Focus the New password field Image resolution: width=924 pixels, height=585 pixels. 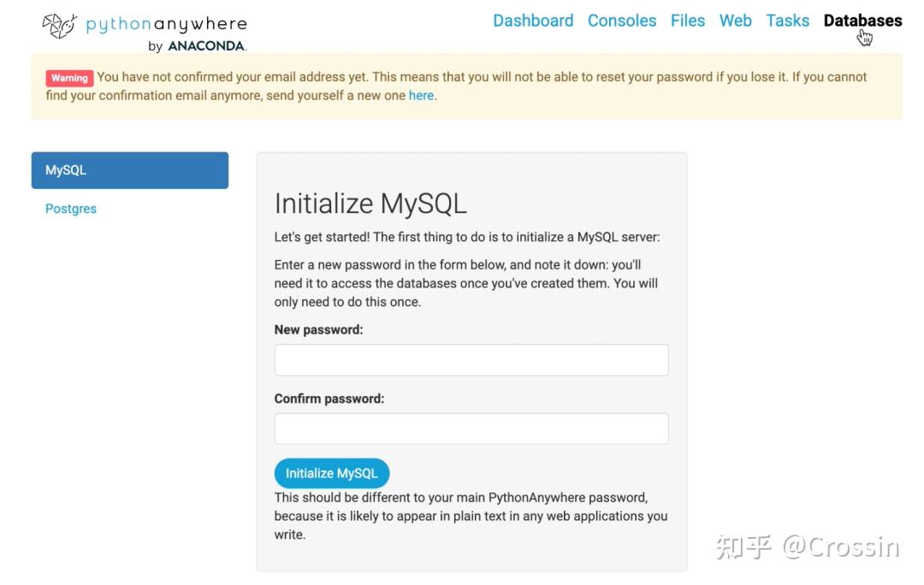point(471,360)
